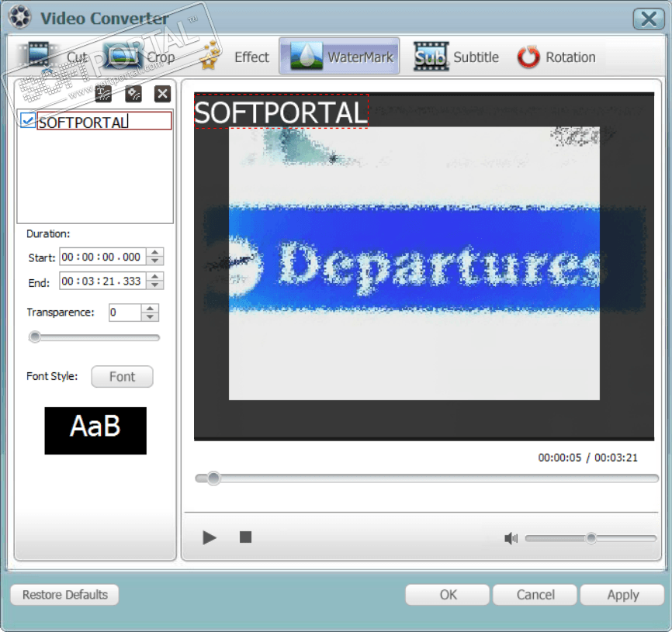
Task: Increase the End time with up arrow
Action: point(154,277)
